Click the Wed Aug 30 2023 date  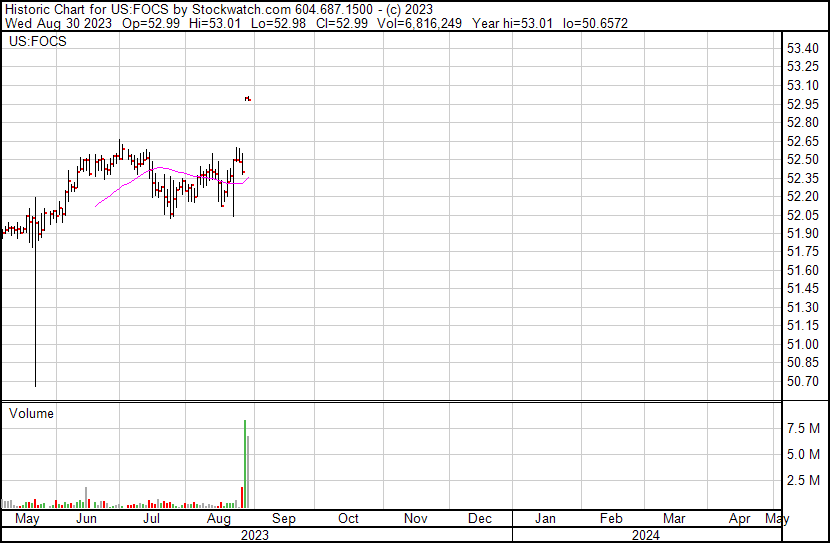58,23
